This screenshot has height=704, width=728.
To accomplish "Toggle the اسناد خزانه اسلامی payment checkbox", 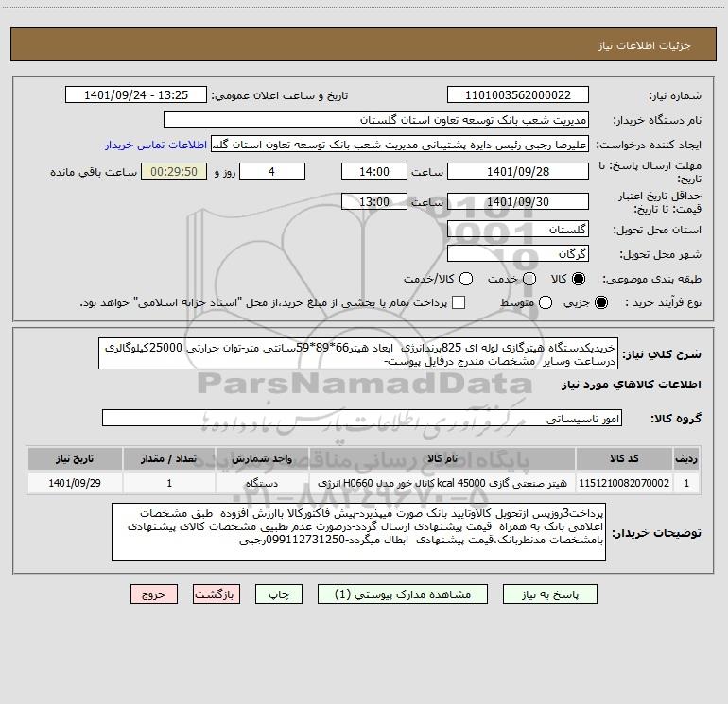I will click(x=459, y=302).
